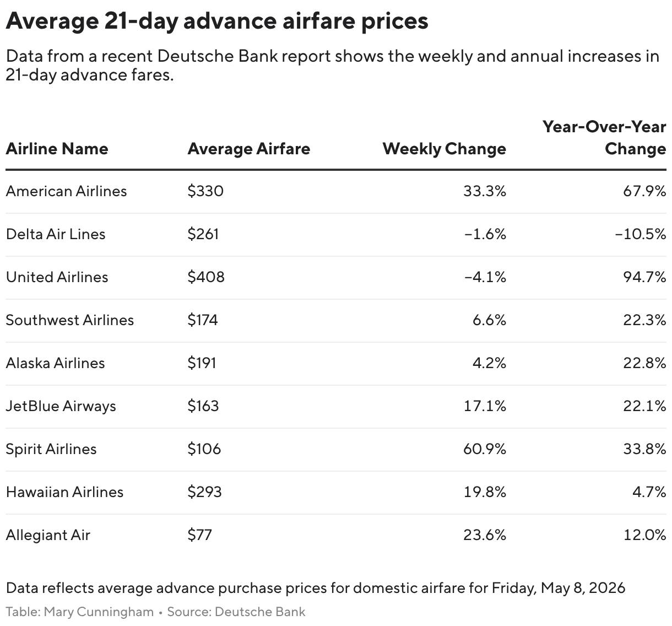The height and width of the screenshot is (626, 672).
Task: Select the United Airlines $408 airfare cell
Action: coord(206,277)
